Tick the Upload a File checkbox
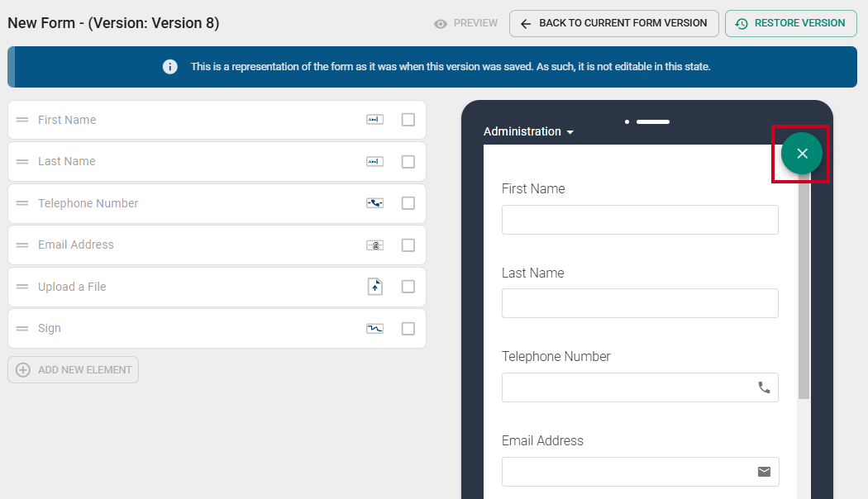 408,287
